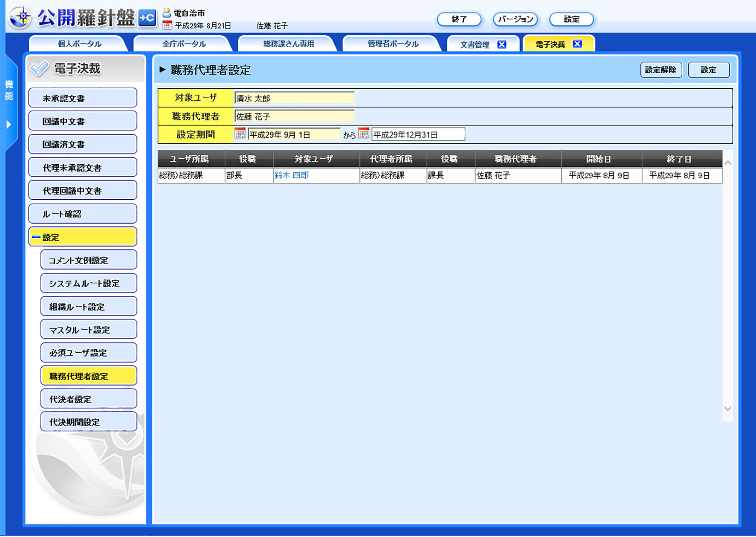Sort by ユーザ所属 column header
The image size is (756, 537).
click(x=191, y=159)
